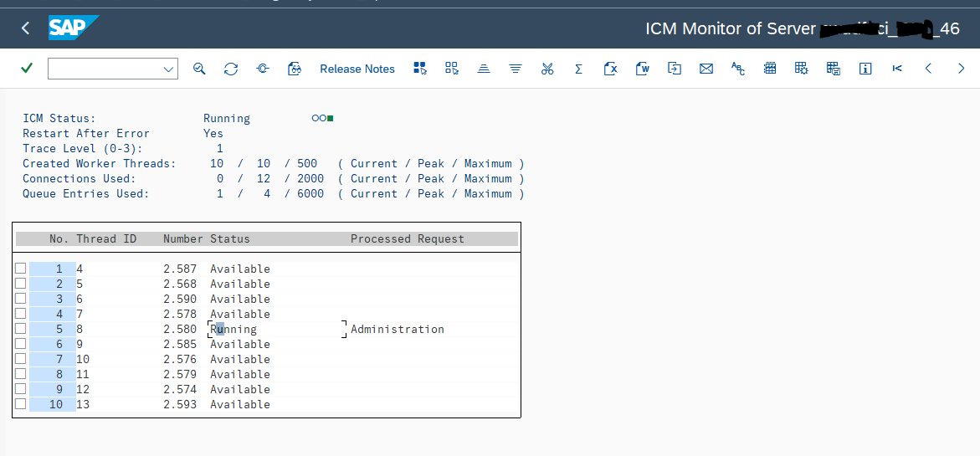The width and height of the screenshot is (980, 456).
Task: Click the "ICM Status:" label
Action: click(59, 118)
